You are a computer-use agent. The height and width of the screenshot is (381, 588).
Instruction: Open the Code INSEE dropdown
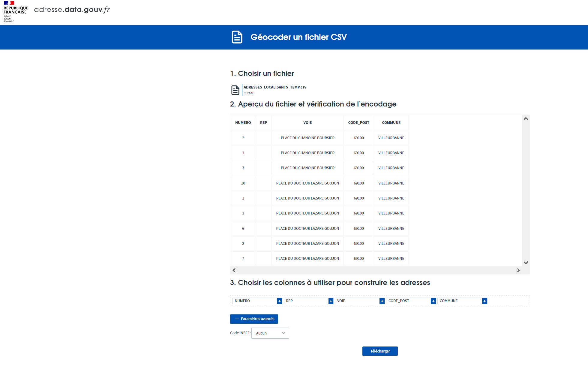pyautogui.click(x=270, y=333)
